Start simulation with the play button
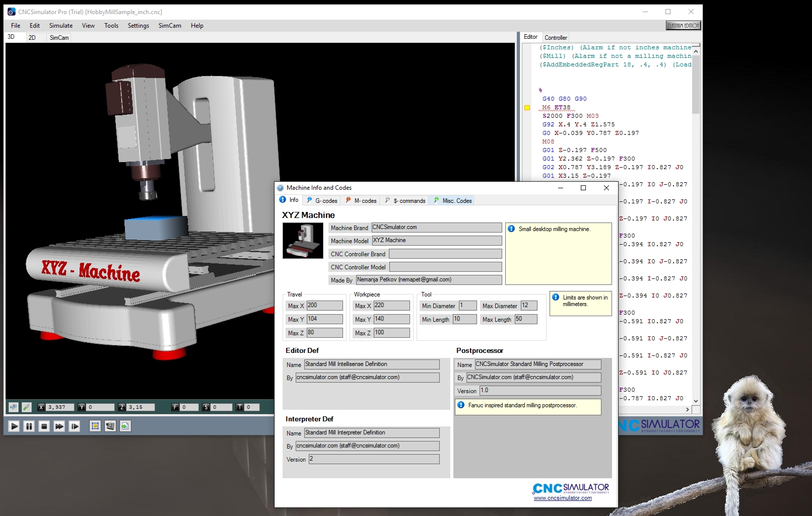The image size is (812, 516). [x=14, y=426]
